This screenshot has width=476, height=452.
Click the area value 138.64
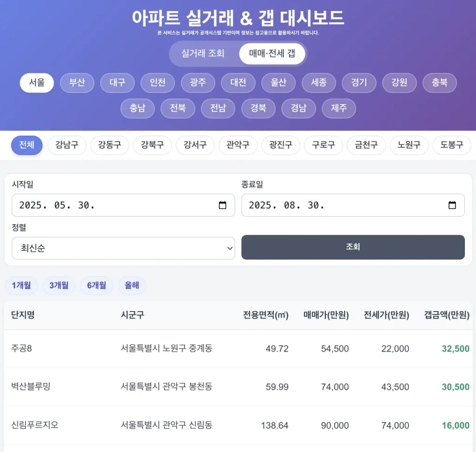[275, 425]
